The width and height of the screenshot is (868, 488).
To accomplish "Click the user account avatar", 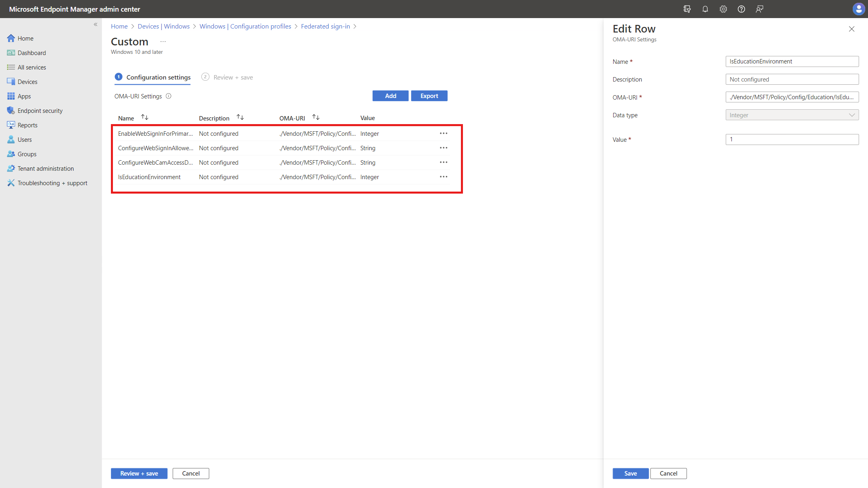I will (x=858, y=9).
